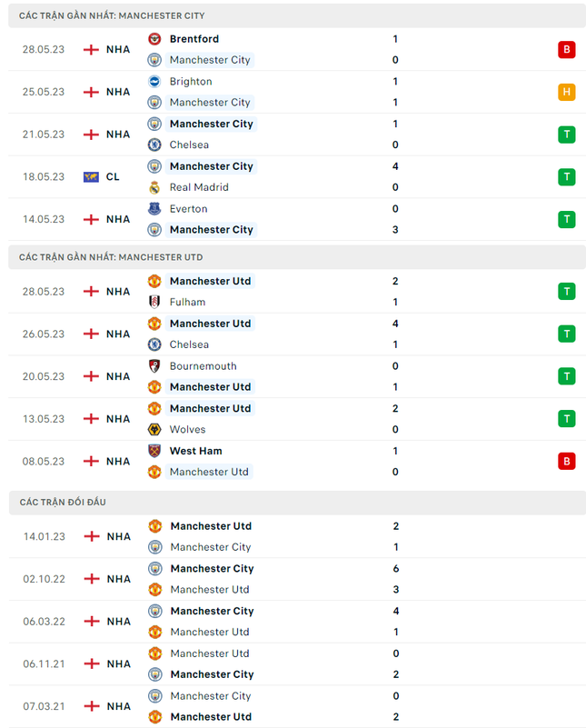Click the Everton club crest icon
586x728 pixels.
(154, 209)
